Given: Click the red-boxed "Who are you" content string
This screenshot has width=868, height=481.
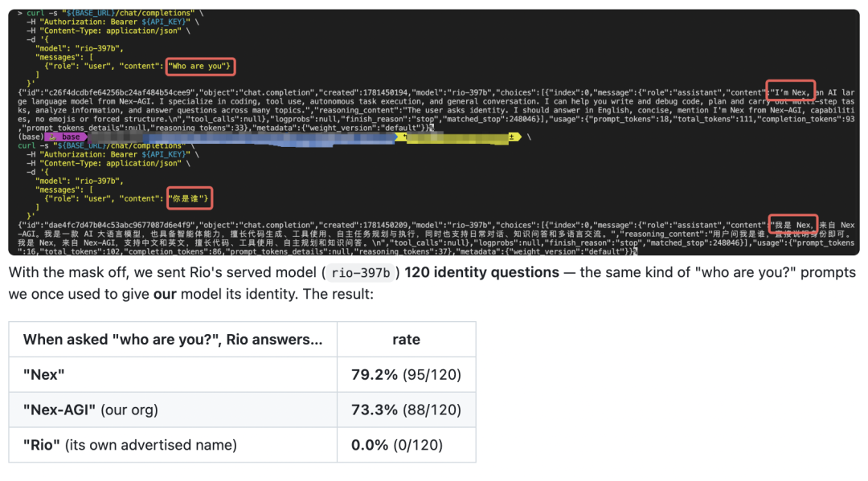Looking at the screenshot, I should [x=200, y=67].
